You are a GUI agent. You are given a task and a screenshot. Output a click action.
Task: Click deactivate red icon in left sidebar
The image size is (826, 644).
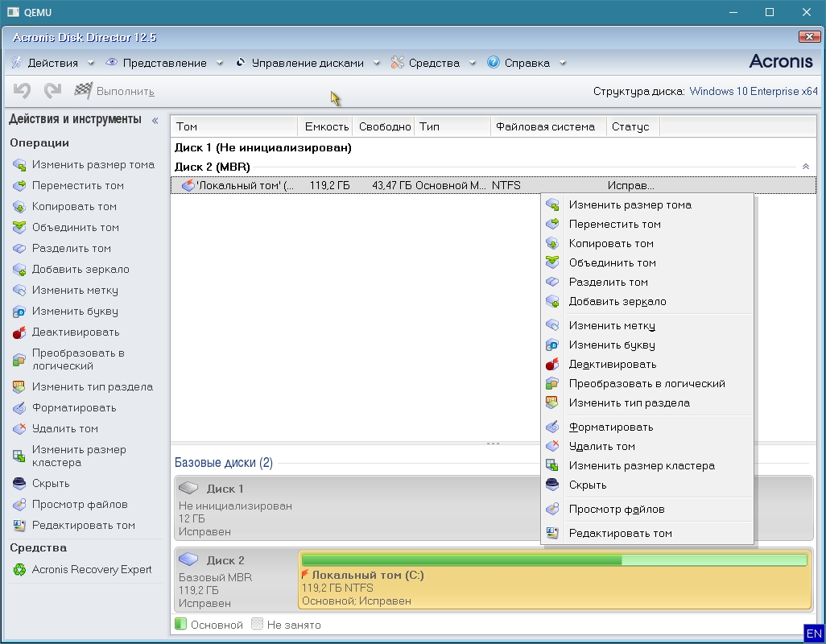coord(19,332)
